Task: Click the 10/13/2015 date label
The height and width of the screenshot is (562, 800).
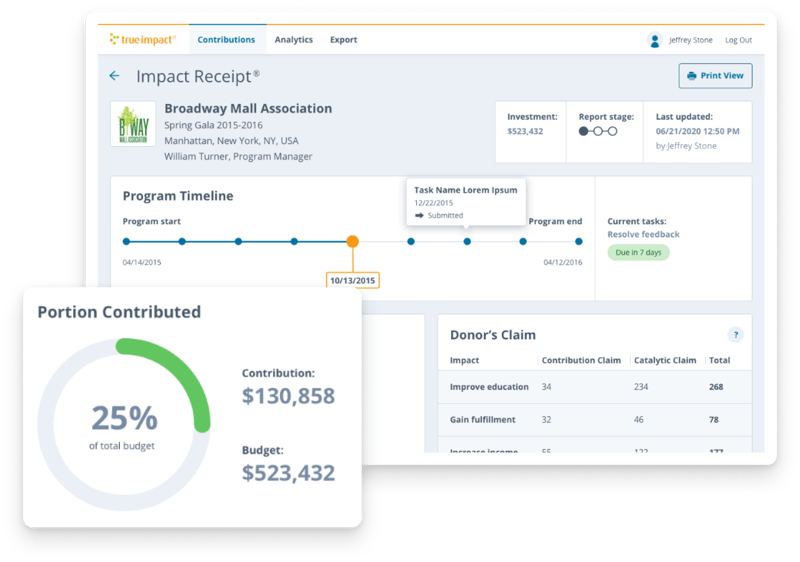Action: click(353, 280)
